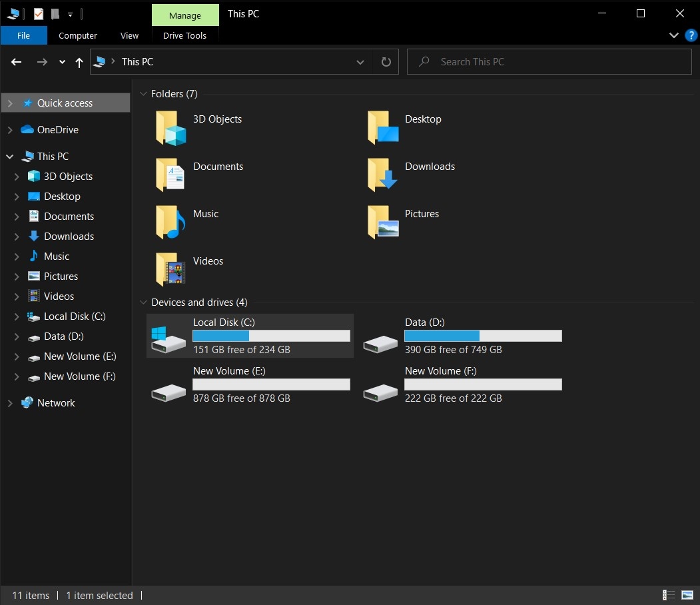Screen dimensions: 700x605
Task: Open the Downloads folder
Action: tap(429, 166)
